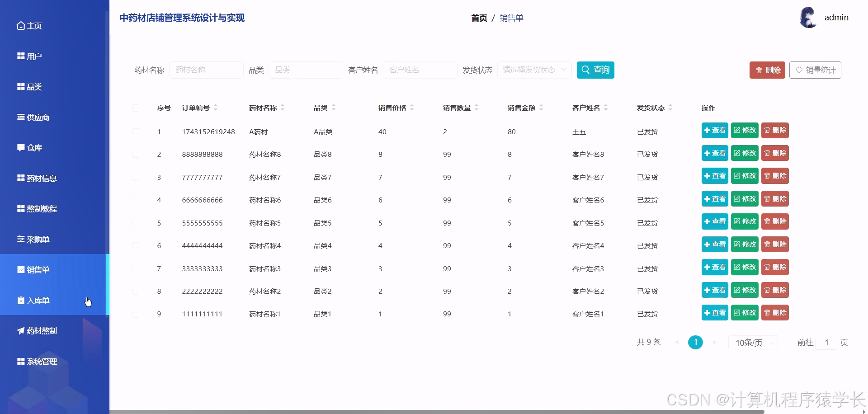Check the checkbox on 药材名称5 row
The image size is (868, 414).
tap(136, 223)
